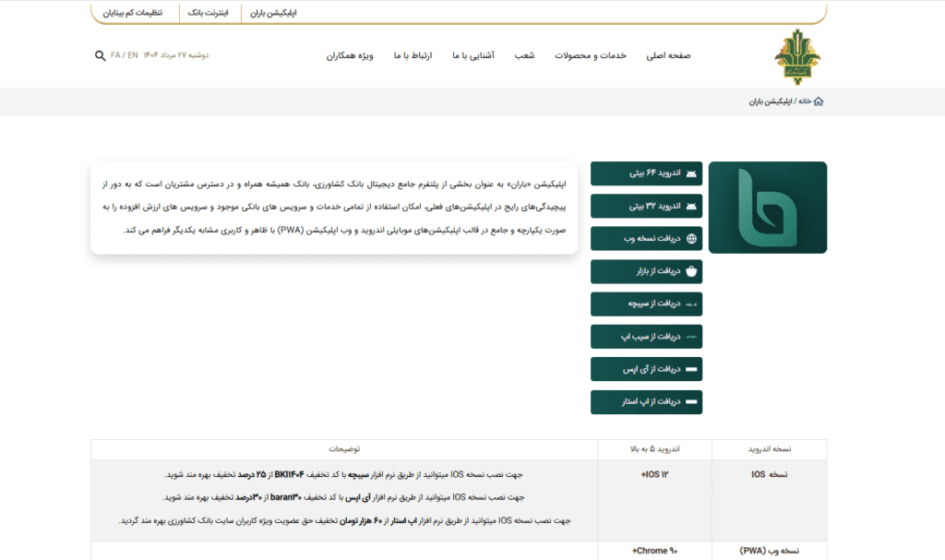The image size is (945, 560).
Task: Click نسخه اندروید table header
Action: click(x=769, y=449)
